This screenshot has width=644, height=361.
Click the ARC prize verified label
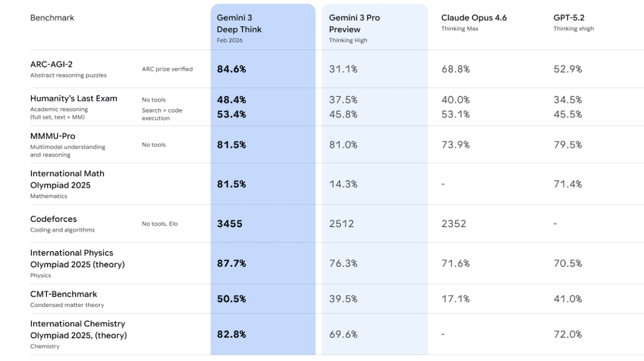pyautogui.click(x=167, y=69)
